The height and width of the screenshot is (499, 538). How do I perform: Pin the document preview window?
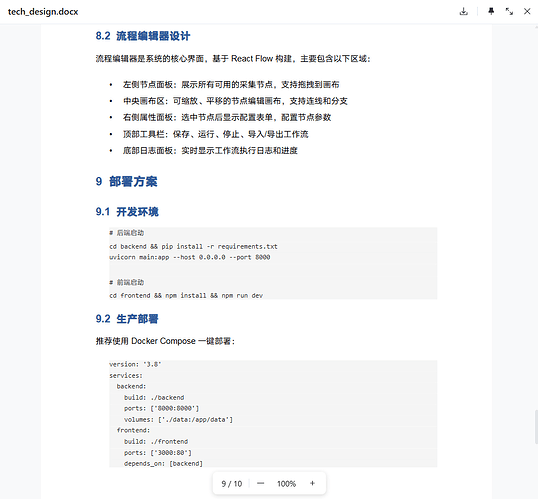tap(491, 11)
